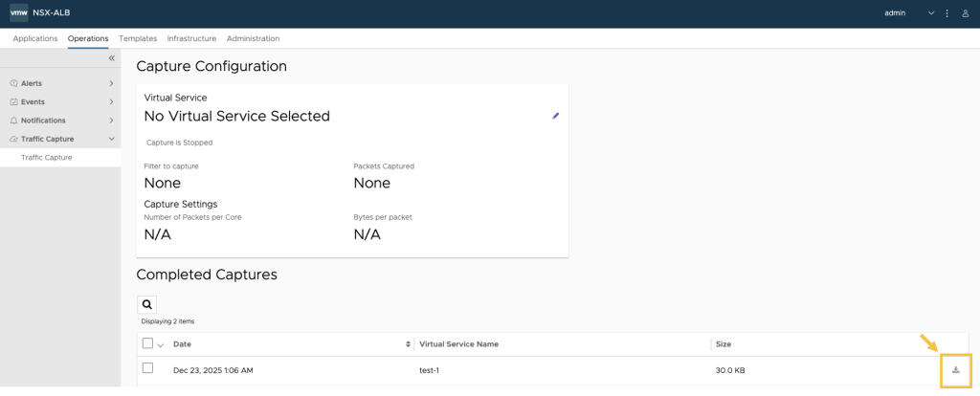Open the Administration tab

click(x=253, y=38)
